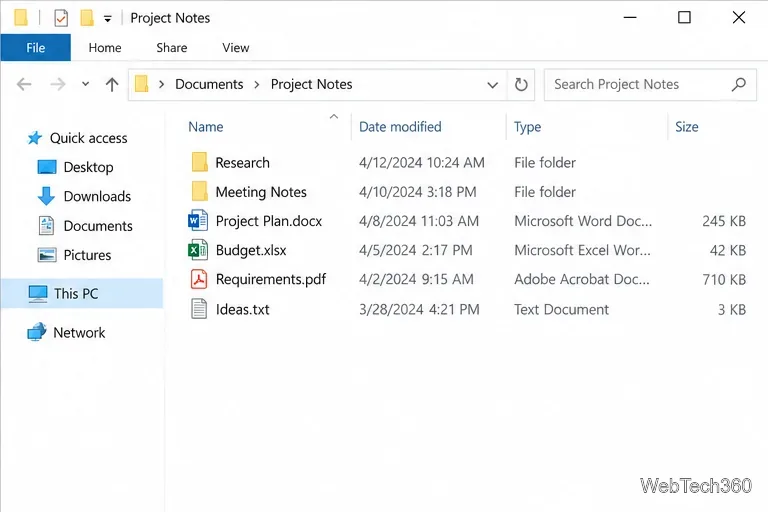Go up one level with Up arrow

(112, 84)
